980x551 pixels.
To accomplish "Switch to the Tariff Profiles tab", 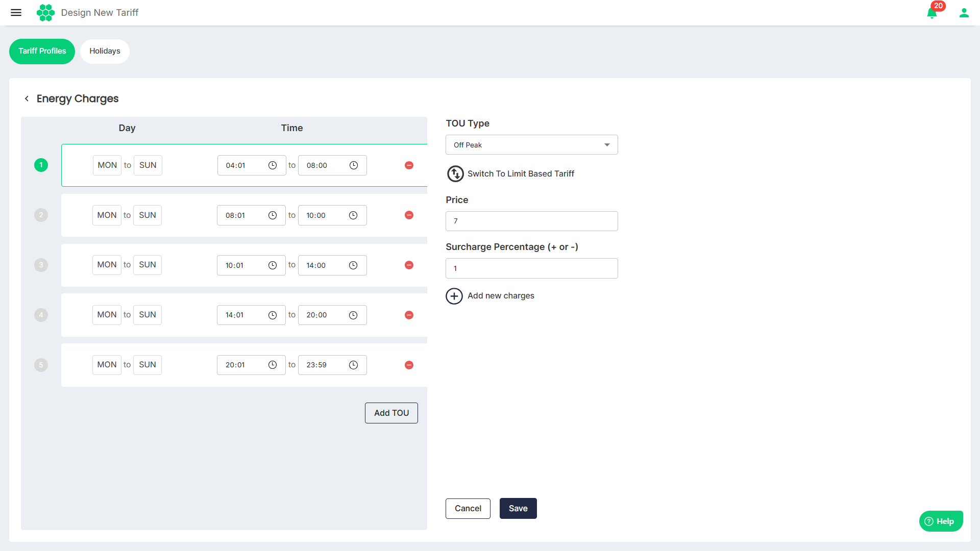I will click(x=42, y=51).
